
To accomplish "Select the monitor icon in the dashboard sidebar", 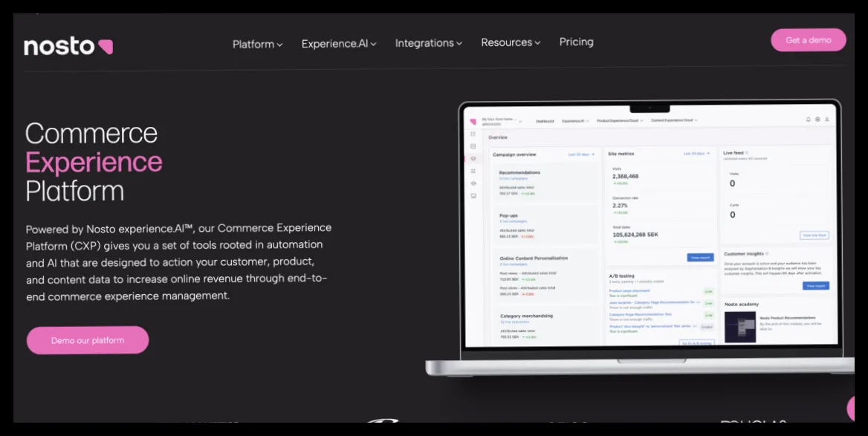I will click(473, 196).
